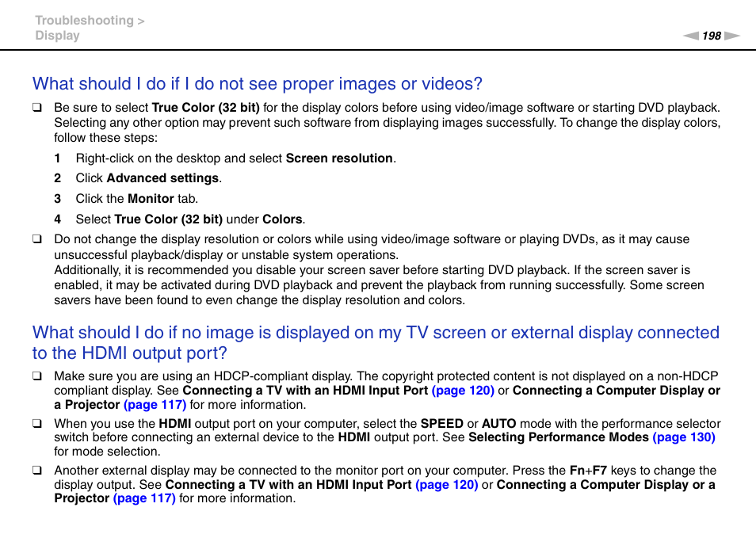Image resolution: width=756 pixels, height=534 pixels.
Task: Click step 4 'Colors' text
Action: [x=283, y=219]
